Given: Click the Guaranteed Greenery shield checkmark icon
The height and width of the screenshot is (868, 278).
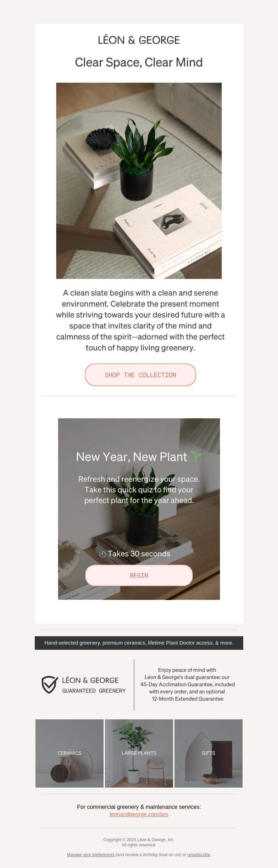Looking at the screenshot, I should tap(50, 685).
